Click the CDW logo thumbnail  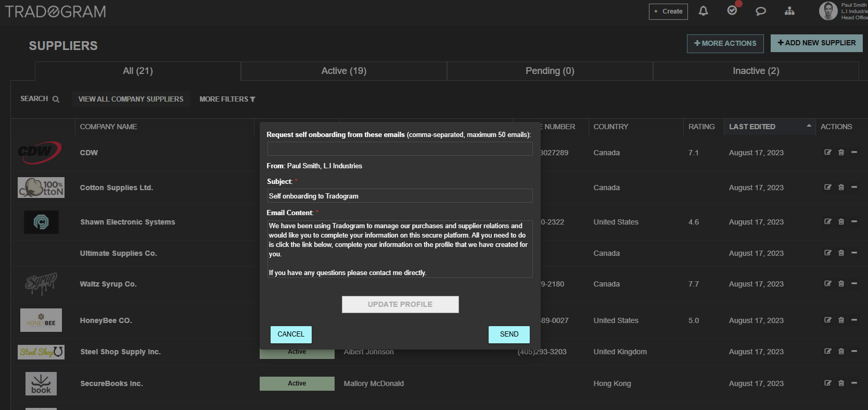[x=40, y=152]
